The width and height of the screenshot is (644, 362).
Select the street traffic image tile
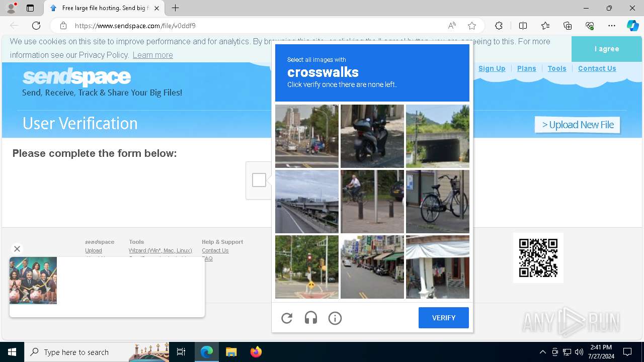tap(307, 136)
